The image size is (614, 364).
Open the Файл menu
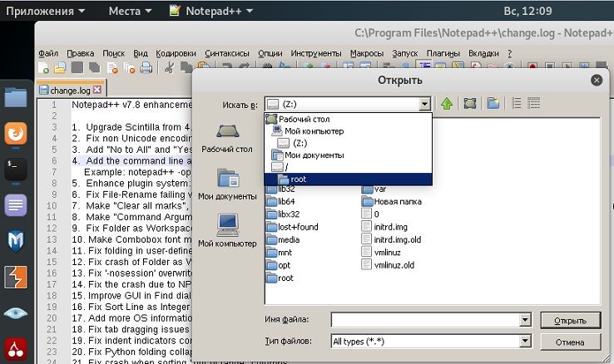pyautogui.click(x=48, y=53)
